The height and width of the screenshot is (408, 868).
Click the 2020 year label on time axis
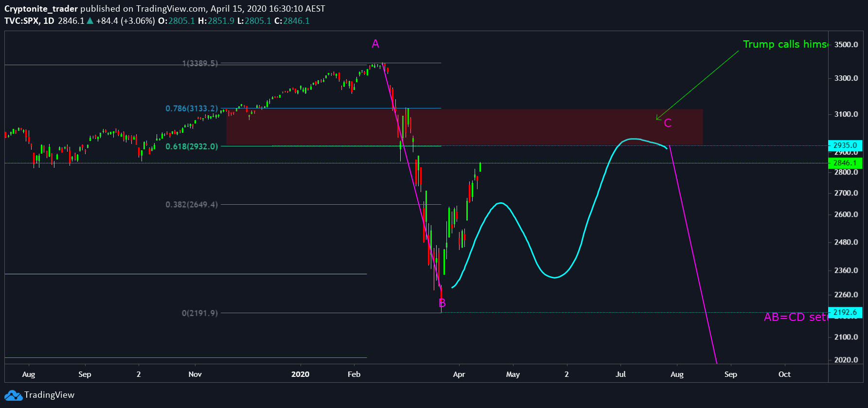click(301, 374)
